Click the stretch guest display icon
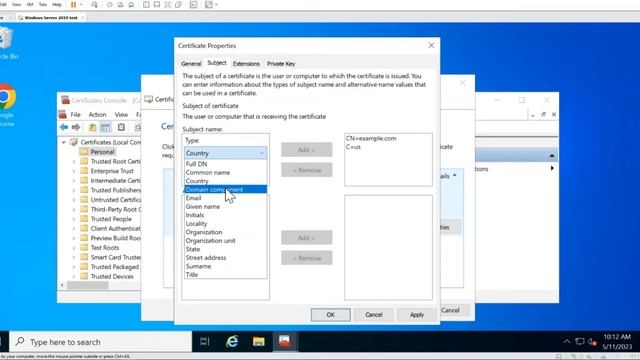The height and width of the screenshot is (360, 640). pyautogui.click(x=209, y=5)
